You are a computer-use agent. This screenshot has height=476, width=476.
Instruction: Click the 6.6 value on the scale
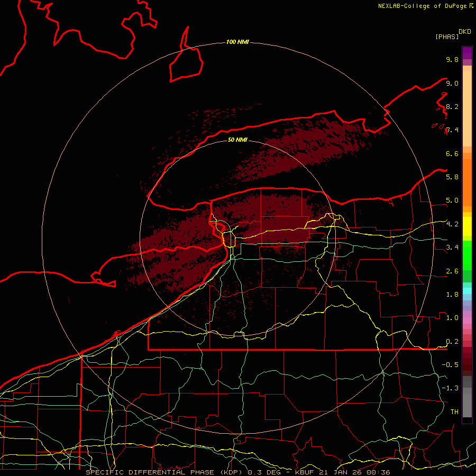pos(452,153)
